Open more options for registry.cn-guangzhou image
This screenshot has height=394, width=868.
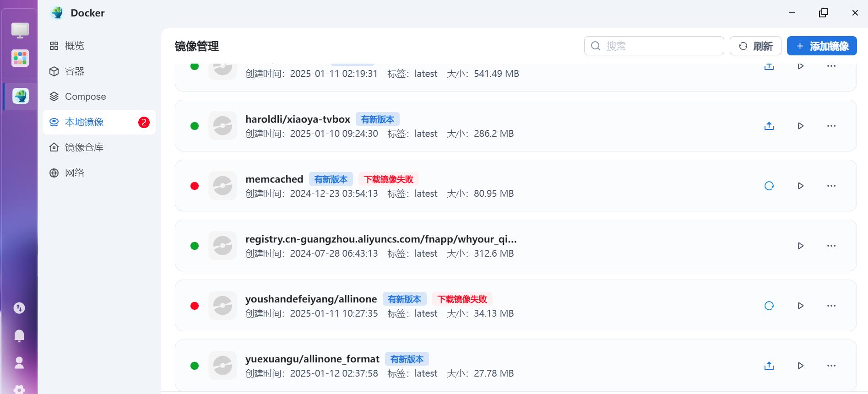(x=831, y=246)
